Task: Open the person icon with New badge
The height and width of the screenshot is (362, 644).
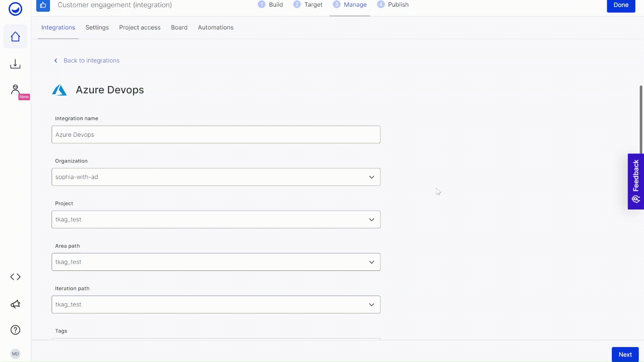Action: click(x=15, y=89)
